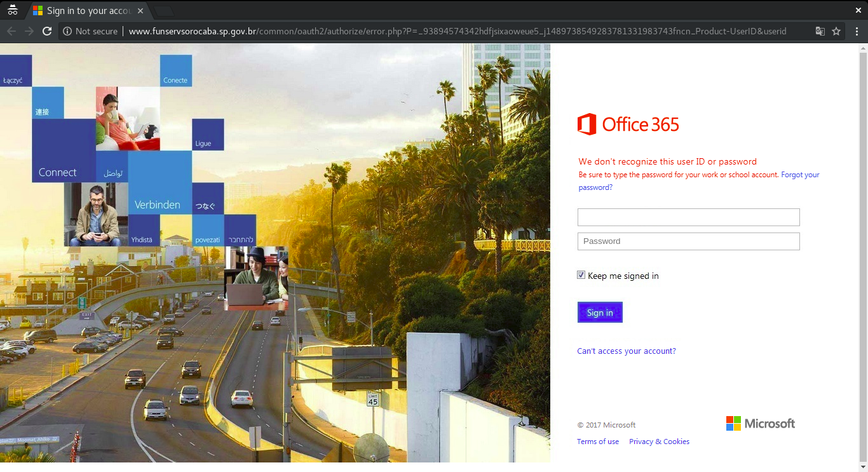Viewport: 868px width, 472px height.
Task: Click the empty user ID field
Action: tap(688, 217)
